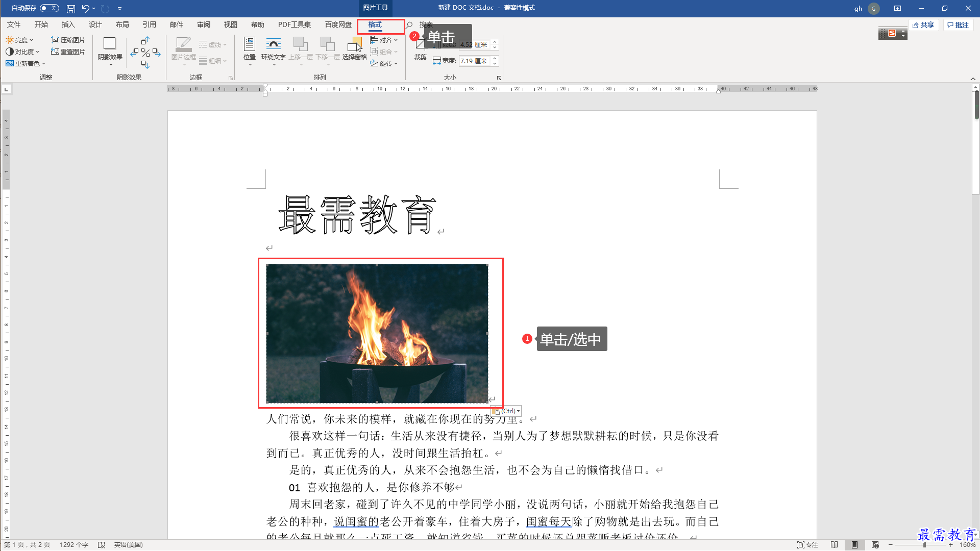Click the Save disk icon in title bar
This screenshot has width=980, height=551.
coord(71,9)
